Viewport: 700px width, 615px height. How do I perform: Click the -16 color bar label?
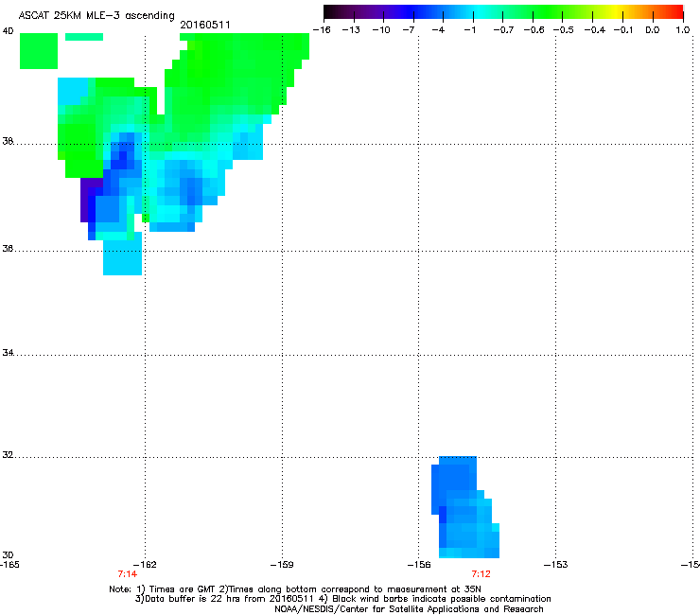click(322, 30)
